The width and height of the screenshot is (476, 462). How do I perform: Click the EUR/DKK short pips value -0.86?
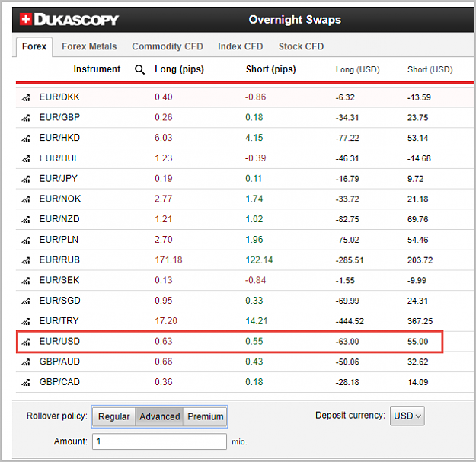pos(255,97)
